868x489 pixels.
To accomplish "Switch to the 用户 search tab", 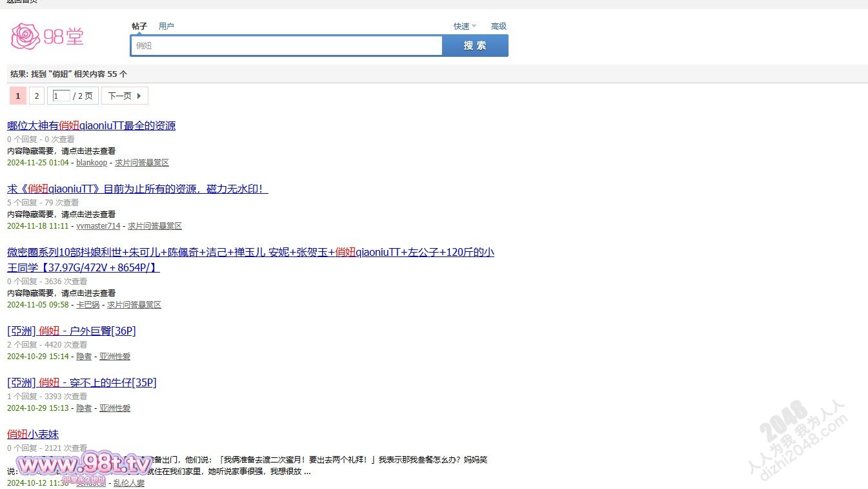I will (x=167, y=26).
